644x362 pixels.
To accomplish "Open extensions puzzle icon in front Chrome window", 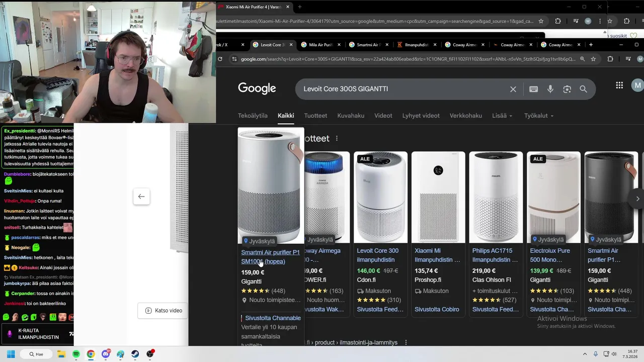I will pyautogui.click(x=610, y=59).
